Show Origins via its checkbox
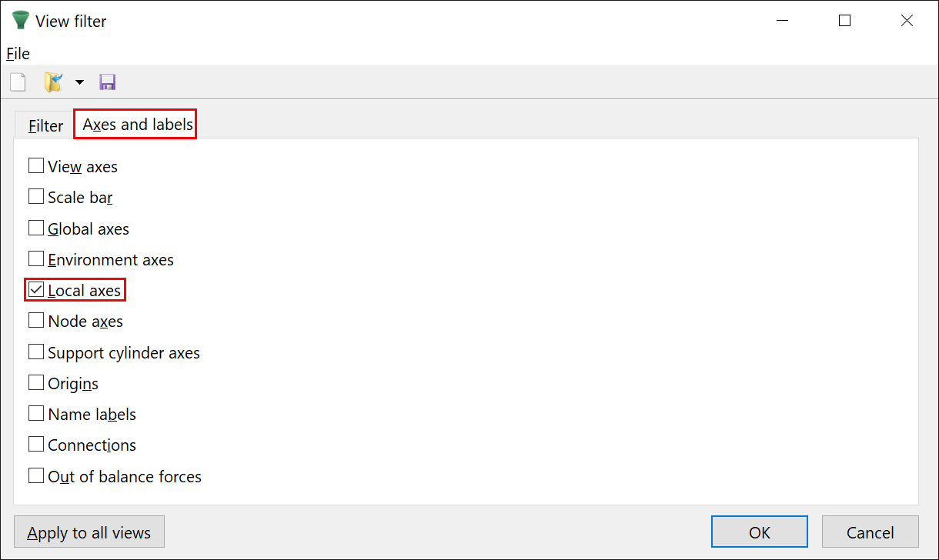939x560 pixels. [36, 383]
